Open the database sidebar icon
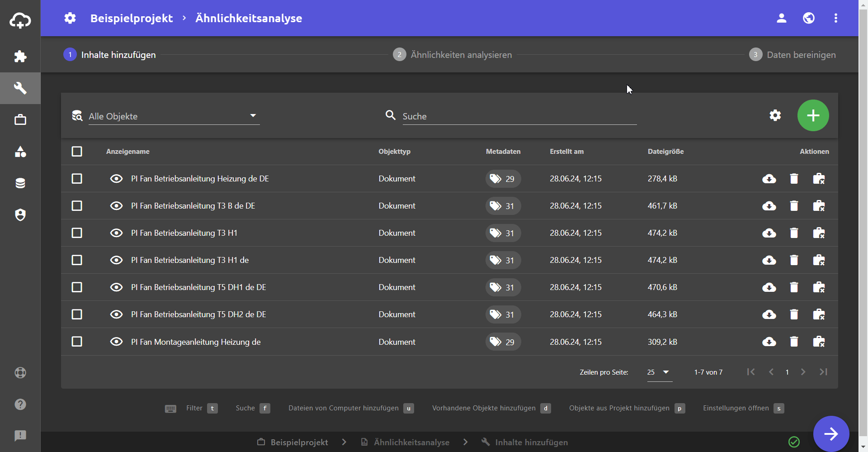This screenshot has height=452, width=868. 20,183
